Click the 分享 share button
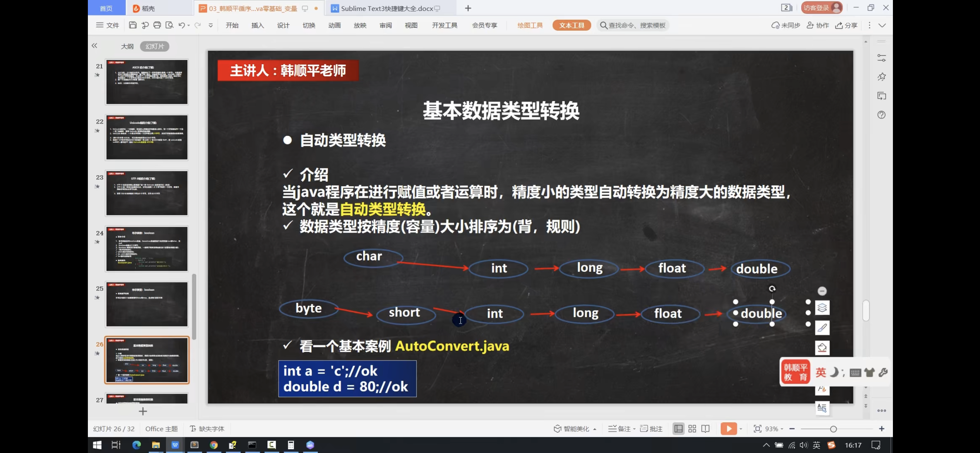This screenshot has width=980, height=453. coord(846,26)
